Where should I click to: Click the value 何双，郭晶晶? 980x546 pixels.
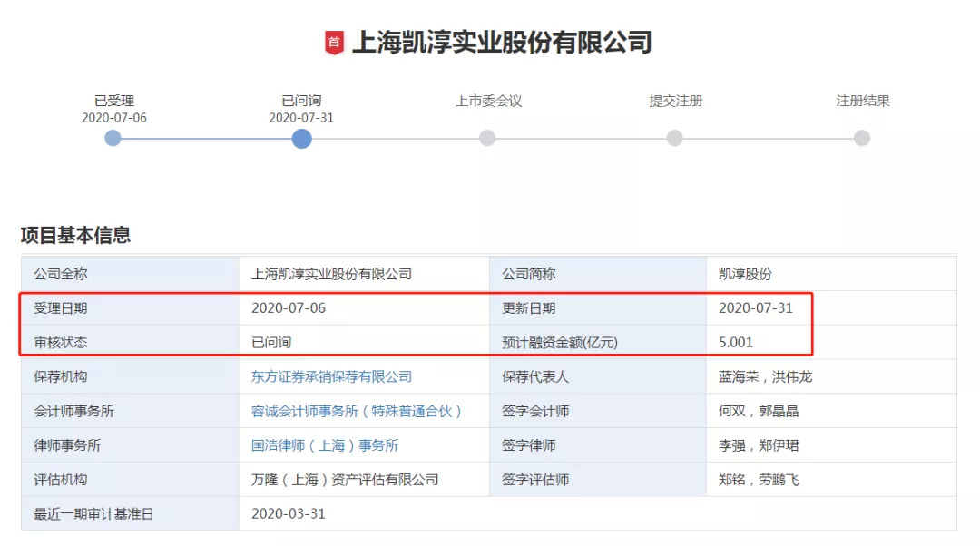tap(758, 411)
